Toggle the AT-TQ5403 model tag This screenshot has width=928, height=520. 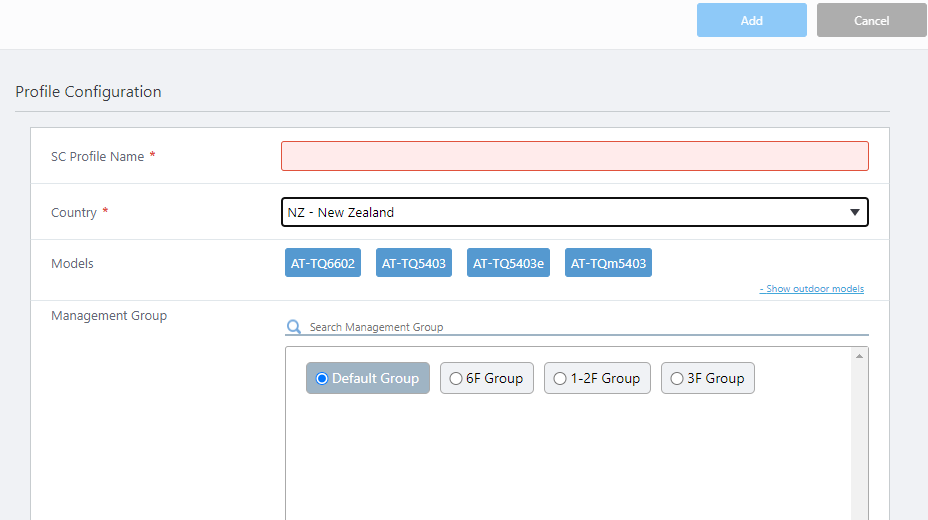pyautogui.click(x=414, y=264)
